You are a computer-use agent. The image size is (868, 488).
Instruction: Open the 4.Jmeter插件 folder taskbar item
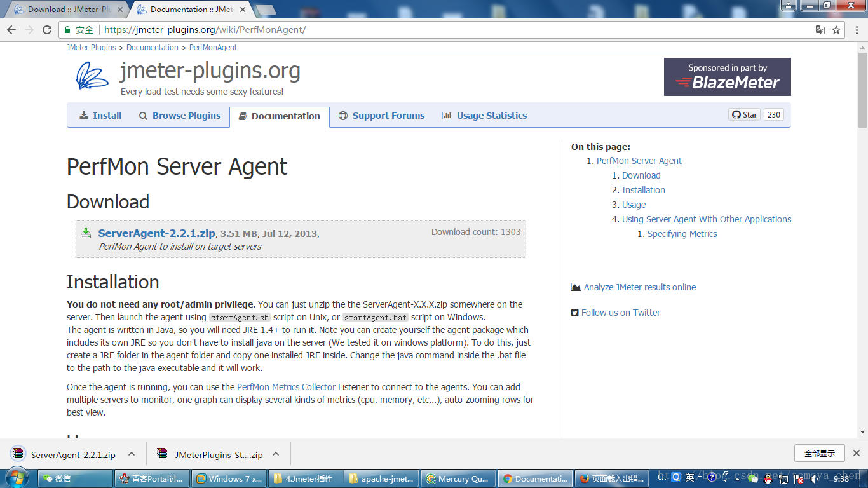(x=306, y=478)
